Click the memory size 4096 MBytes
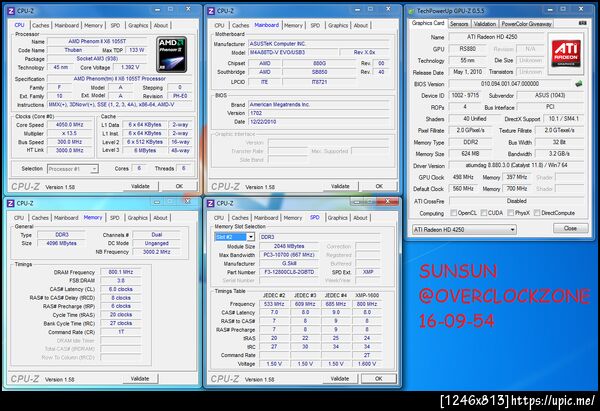This screenshot has width=600, height=411. point(61,243)
